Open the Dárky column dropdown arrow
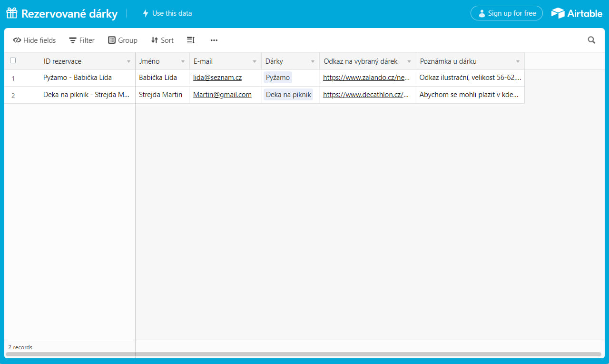Image resolution: width=609 pixels, height=364 pixels. [313, 61]
